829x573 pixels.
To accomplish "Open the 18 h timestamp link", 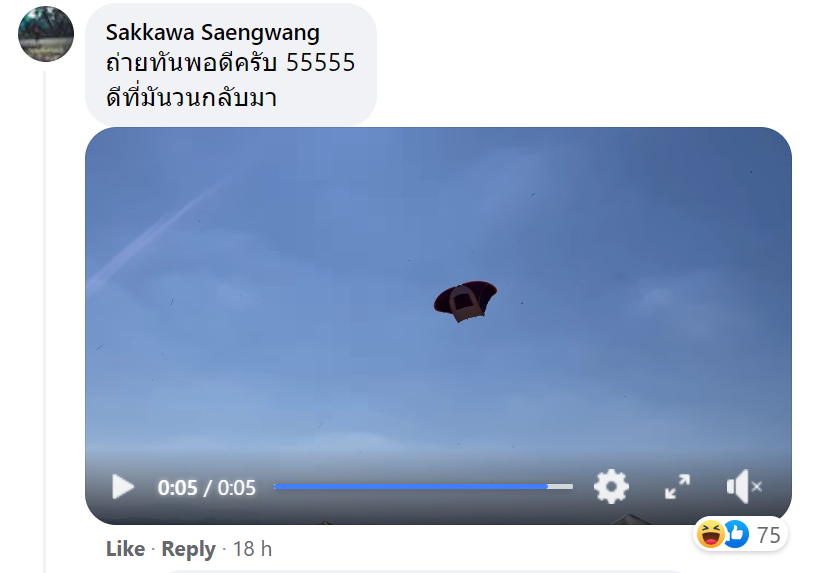I will 252,549.
